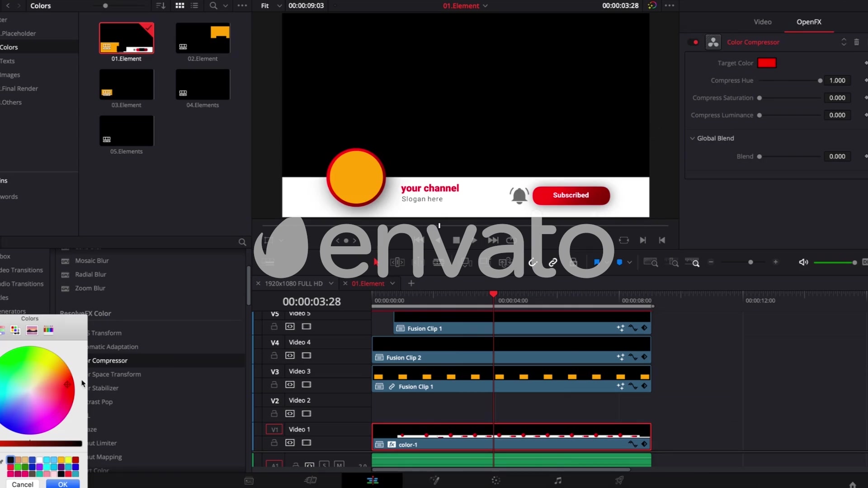Click the custom zoom magnifier icon
The width and height of the screenshot is (868, 488).
click(692, 263)
